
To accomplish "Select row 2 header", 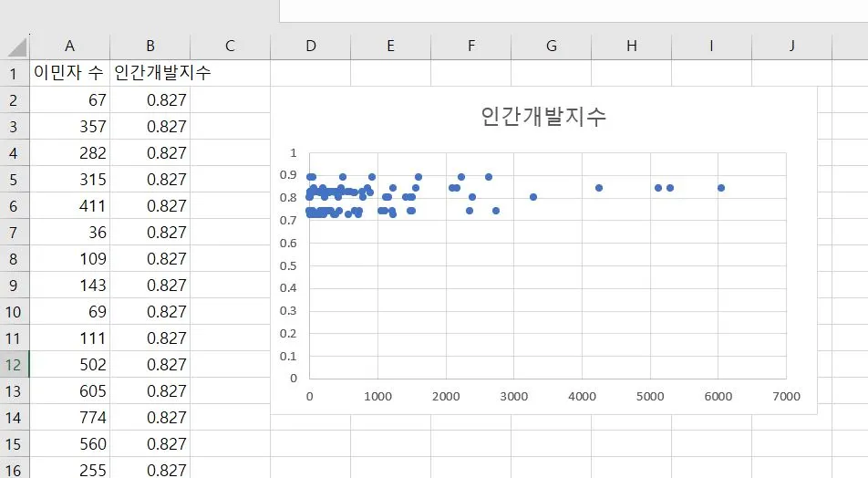I will (15, 99).
